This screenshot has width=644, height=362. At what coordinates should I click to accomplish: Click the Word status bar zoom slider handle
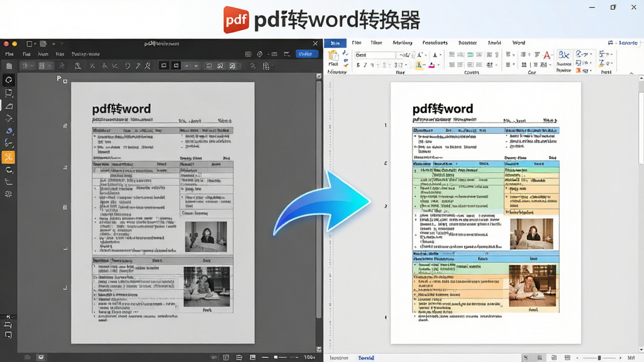coord(599,358)
